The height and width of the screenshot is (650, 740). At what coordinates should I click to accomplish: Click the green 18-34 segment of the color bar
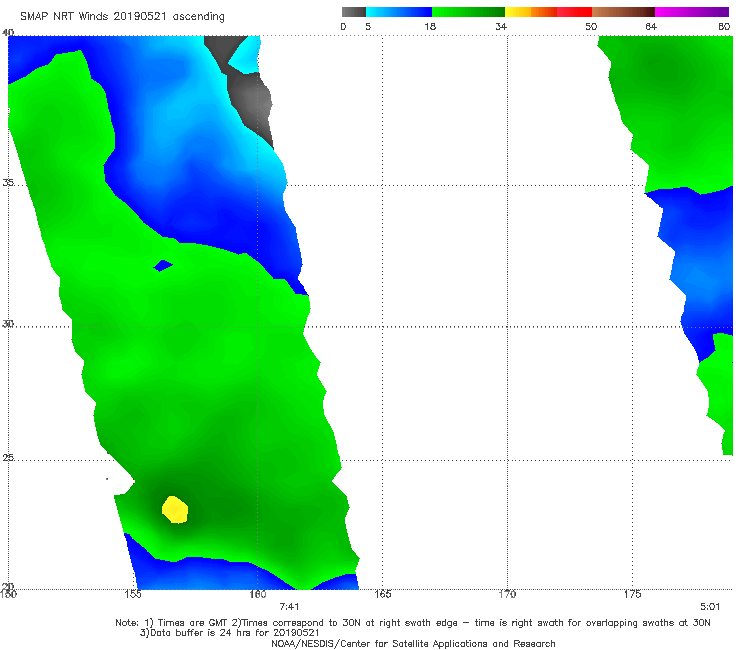[x=468, y=12]
